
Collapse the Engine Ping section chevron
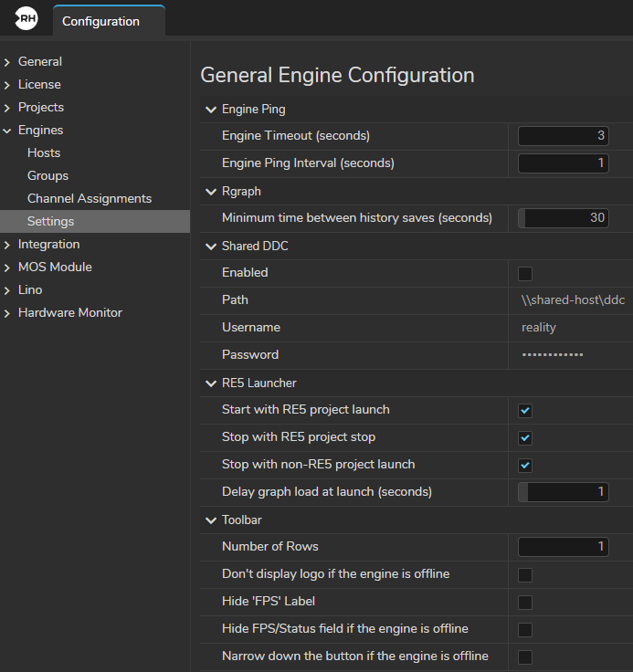click(x=211, y=110)
